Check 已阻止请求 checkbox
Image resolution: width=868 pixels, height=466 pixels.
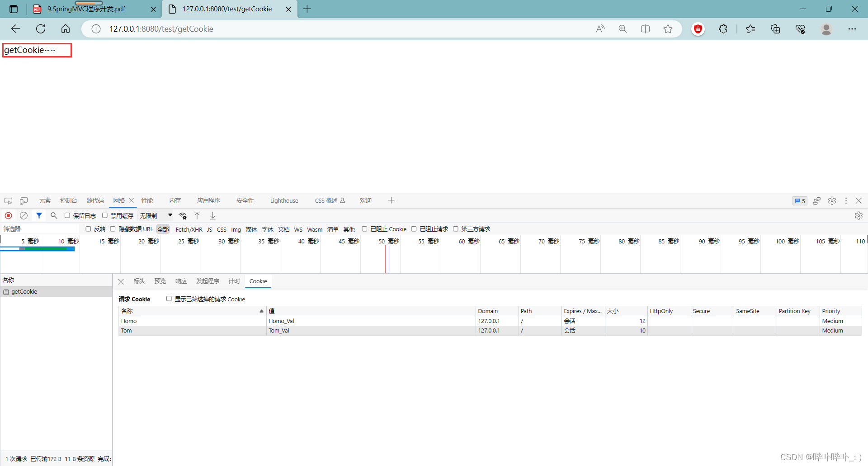[414, 229]
